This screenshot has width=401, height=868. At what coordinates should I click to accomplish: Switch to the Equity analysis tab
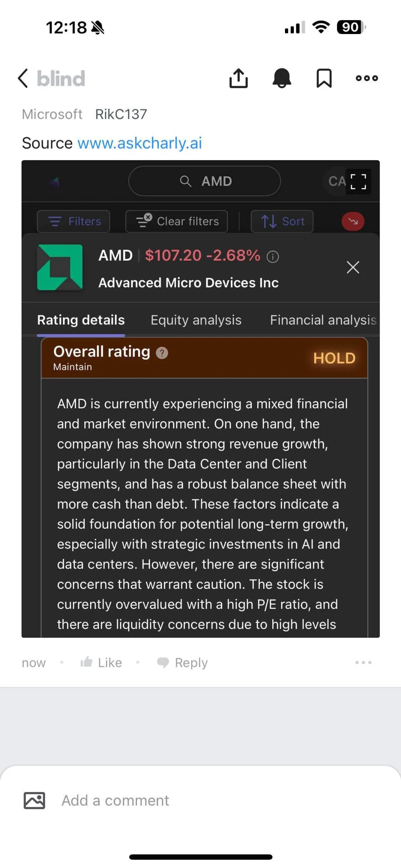click(x=196, y=320)
